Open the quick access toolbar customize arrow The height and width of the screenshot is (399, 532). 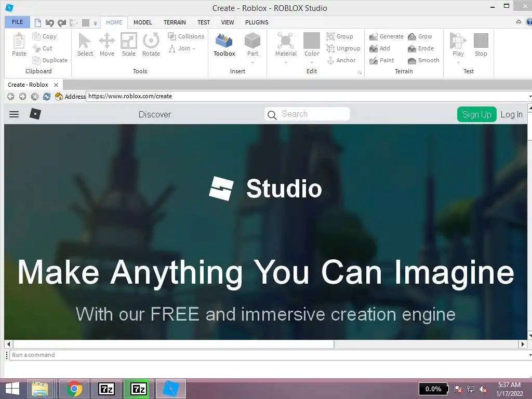click(x=96, y=23)
